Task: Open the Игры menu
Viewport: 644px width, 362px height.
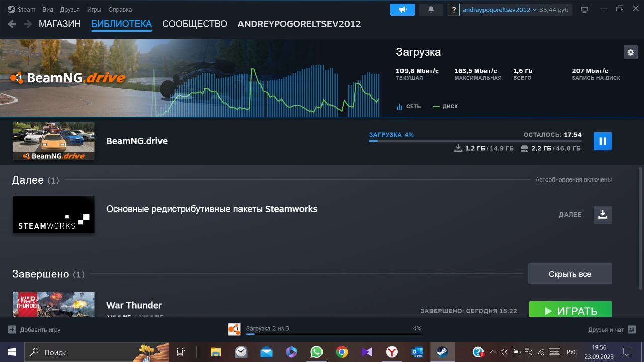Action: click(x=94, y=10)
